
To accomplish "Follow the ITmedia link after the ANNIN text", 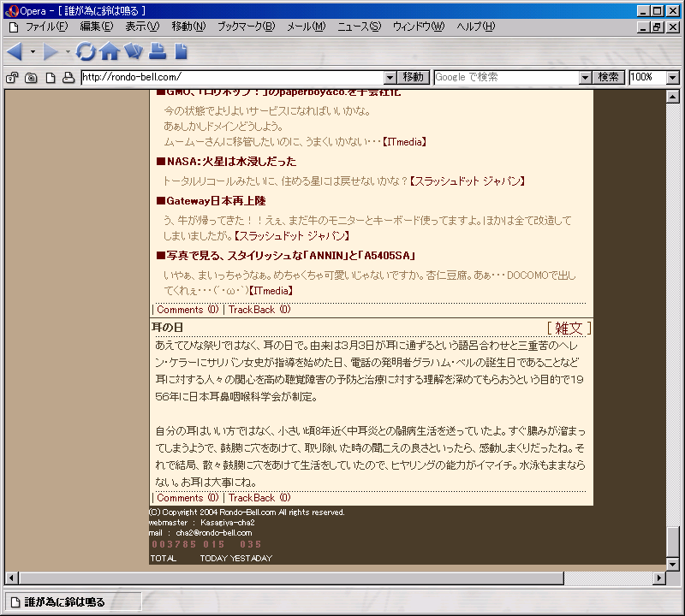I will 271,291.
